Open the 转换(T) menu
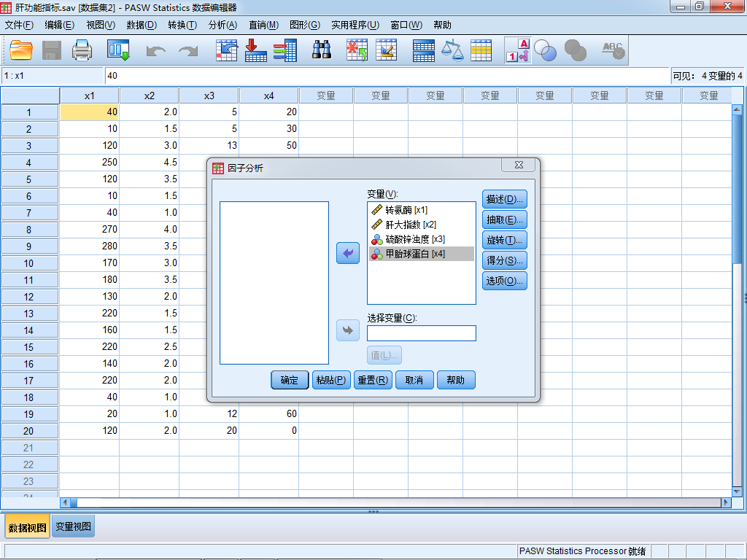Image resolution: width=747 pixels, height=560 pixels. point(182,25)
